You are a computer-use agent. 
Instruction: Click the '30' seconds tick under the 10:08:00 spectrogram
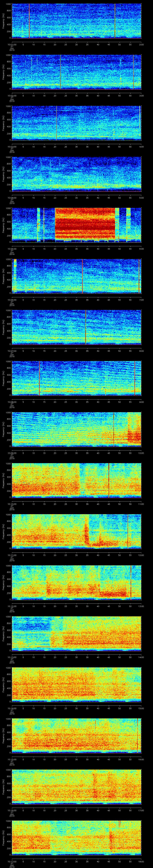[77, 402]
